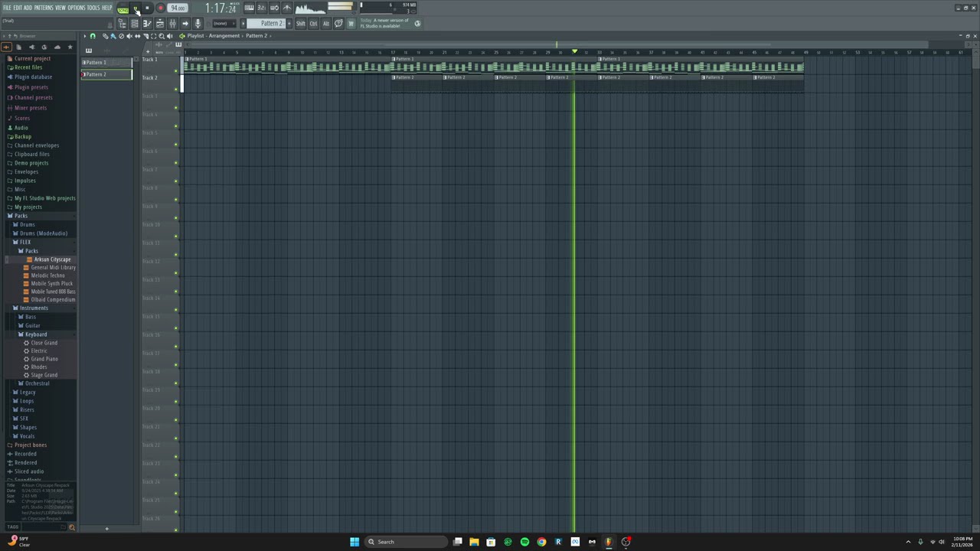Open Spotify from the taskbar
This screenshot has height=551, width=980.
[x=524, y=542]
